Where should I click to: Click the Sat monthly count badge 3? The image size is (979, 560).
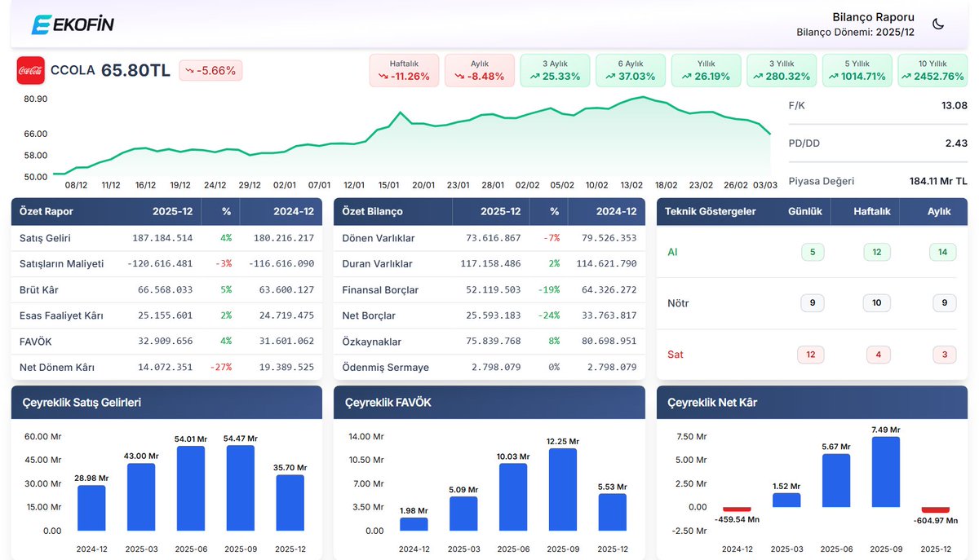click(x=945, y=355)
